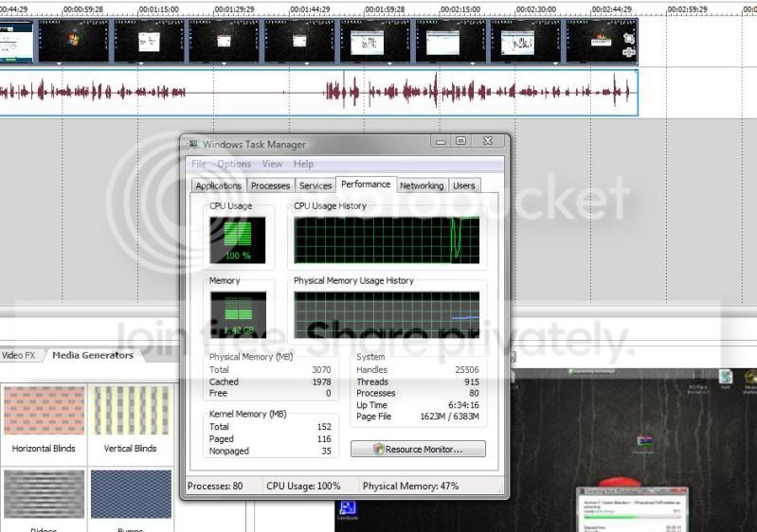Click the Physical Memory Total value 3070
The height and width of the screenshot is (532, 757).
321,370
